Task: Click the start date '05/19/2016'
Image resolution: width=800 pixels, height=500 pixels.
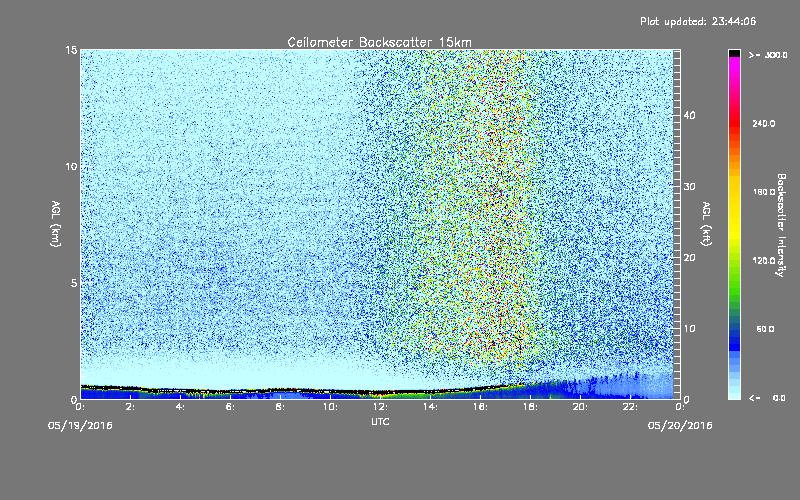Action: click(x=80, y=426)
